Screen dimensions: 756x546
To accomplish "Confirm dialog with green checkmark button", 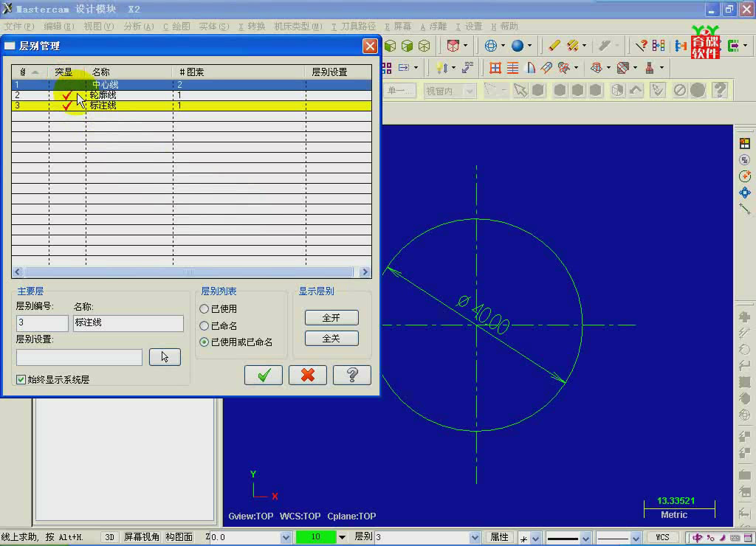I will point(264,376).
